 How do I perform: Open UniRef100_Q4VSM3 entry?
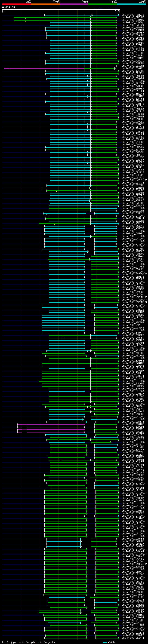tap(133, 40)
